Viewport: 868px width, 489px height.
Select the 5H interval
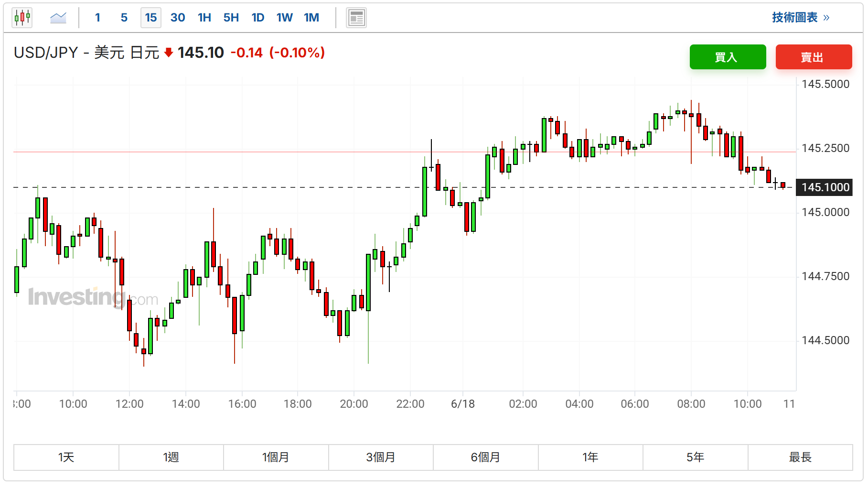[231, 18]
